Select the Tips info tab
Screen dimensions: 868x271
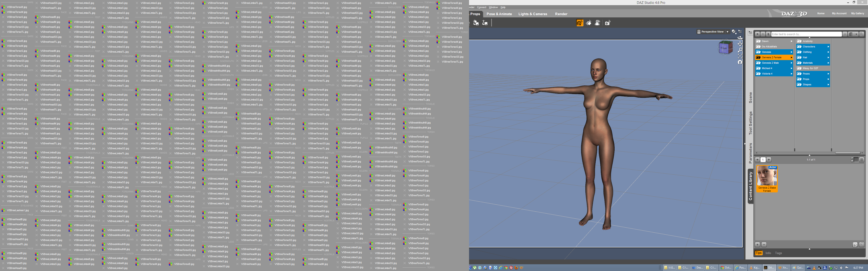point(759,253)
